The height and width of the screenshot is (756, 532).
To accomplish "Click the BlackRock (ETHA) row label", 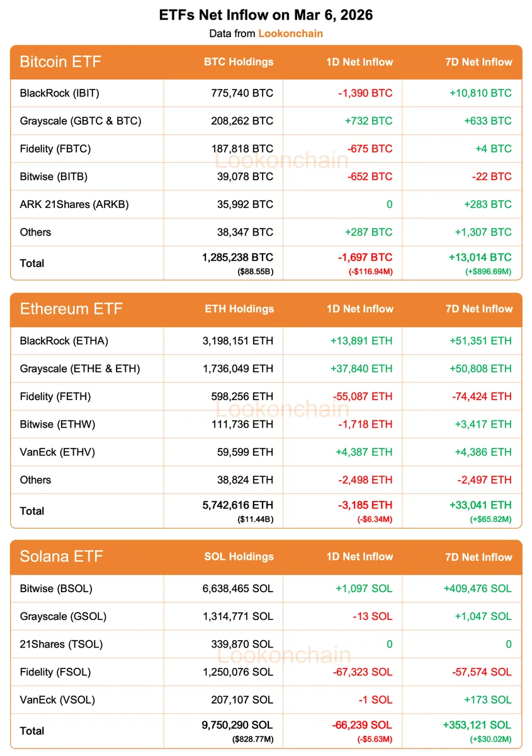I will [64, 341].
